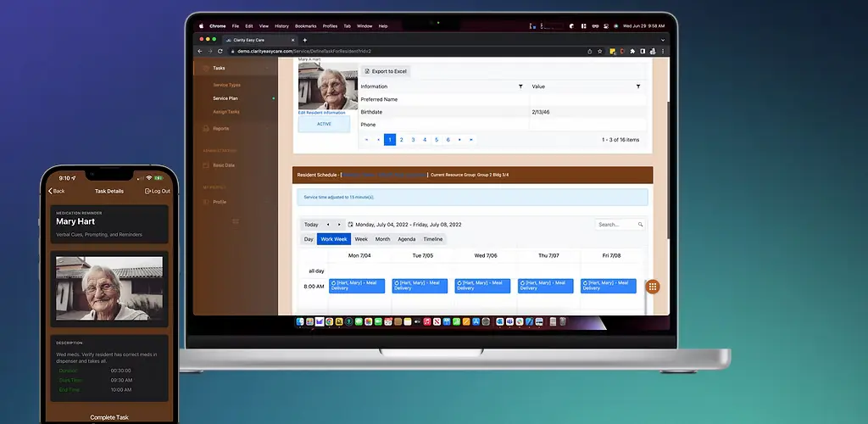This screenshot has height=424, width=868.
Task: Go to the last page of items
Action: (471, 140)
